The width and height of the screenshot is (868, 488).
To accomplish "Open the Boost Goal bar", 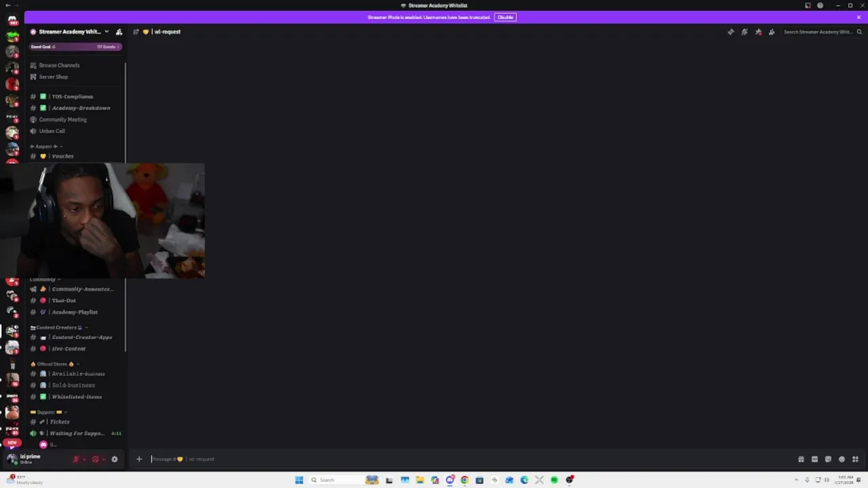I will [75, 47].
